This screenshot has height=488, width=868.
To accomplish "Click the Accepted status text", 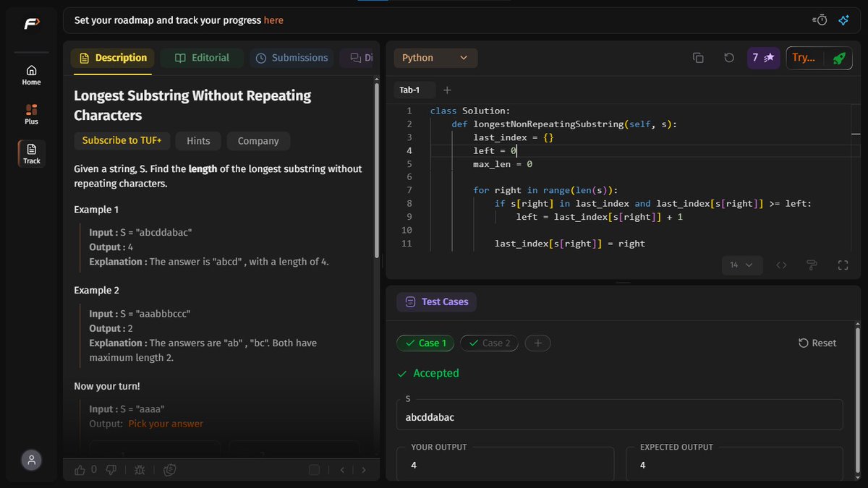I will click(x=436, y=373).
